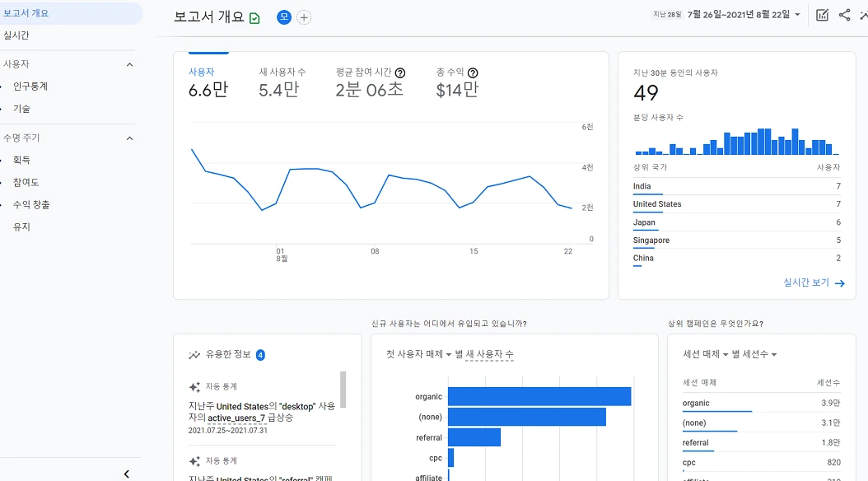This screenshot has width=868, height=481.
Task: Click the China country row
Action: coord(737,258)
